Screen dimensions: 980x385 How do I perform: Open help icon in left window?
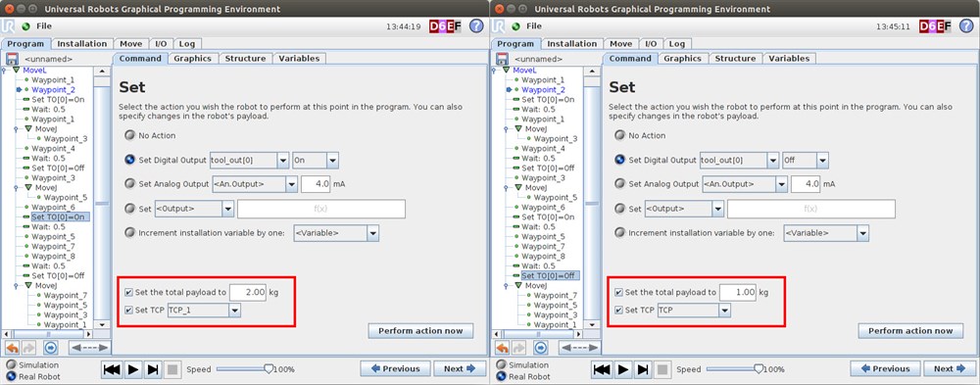(476, 26)
